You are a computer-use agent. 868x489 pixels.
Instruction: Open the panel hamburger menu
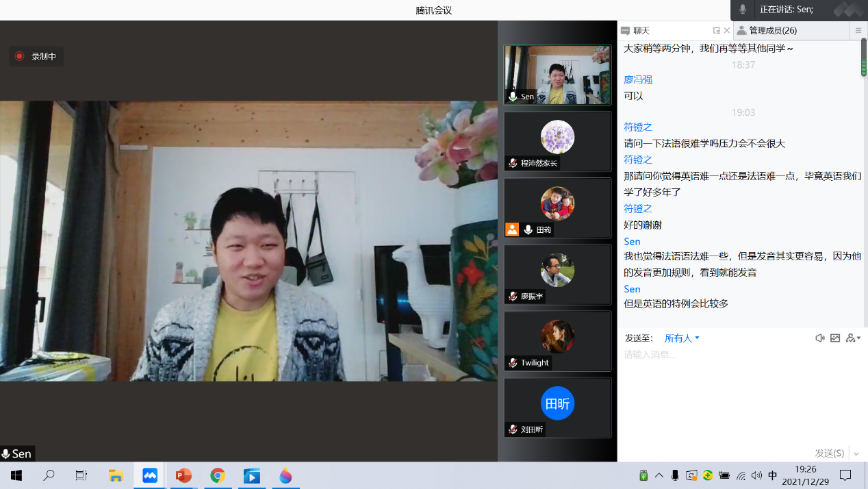tap(858, 31)
